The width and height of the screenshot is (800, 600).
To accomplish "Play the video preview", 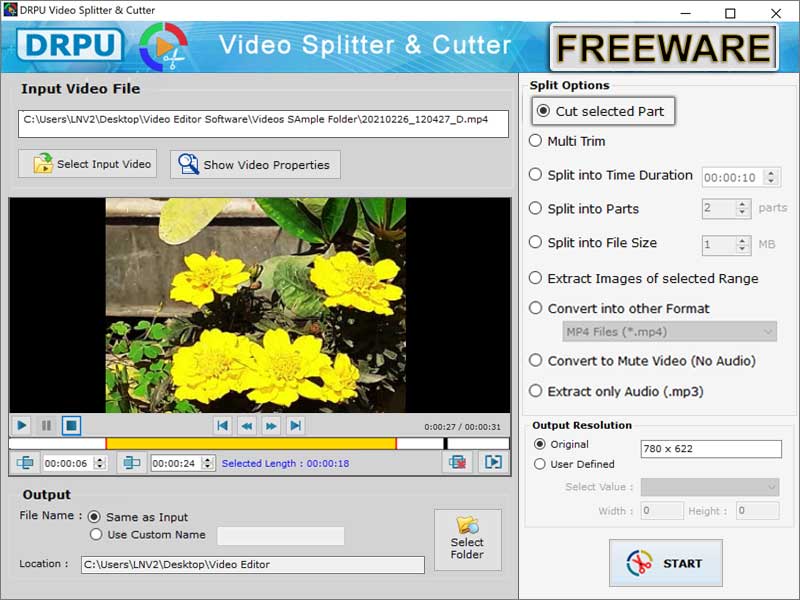I will (x=20, y=425).
